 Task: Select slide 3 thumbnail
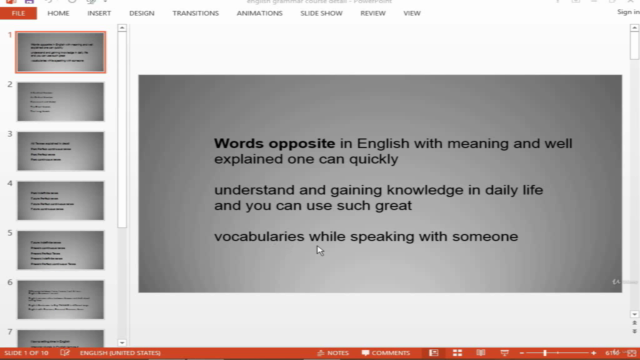point(60,151)
